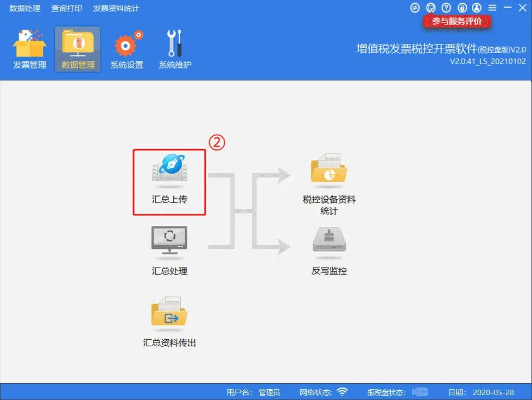Open the 数据处理 menu
532x400 pixels.
24,9
